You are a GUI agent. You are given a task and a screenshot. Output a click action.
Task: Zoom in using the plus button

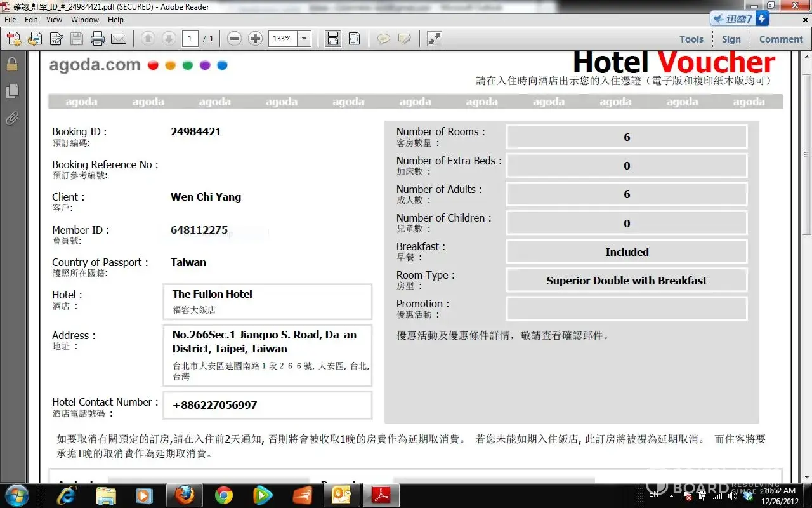point(255,39)
